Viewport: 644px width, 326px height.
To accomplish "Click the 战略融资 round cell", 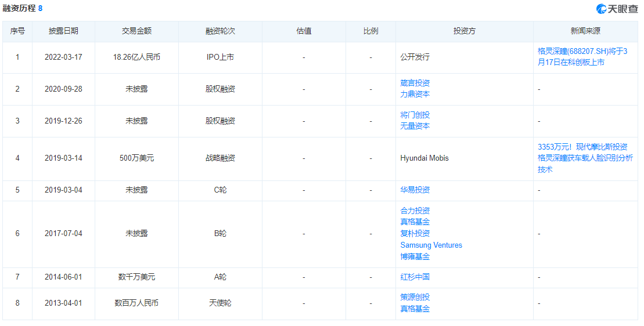I will (220, 158).
